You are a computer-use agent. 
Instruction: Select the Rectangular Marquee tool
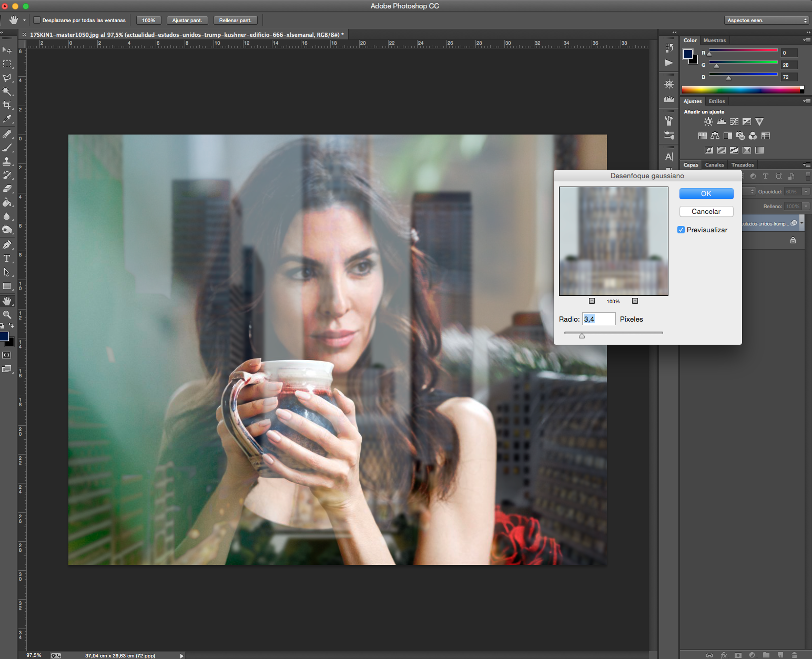[x=7, y=64]
